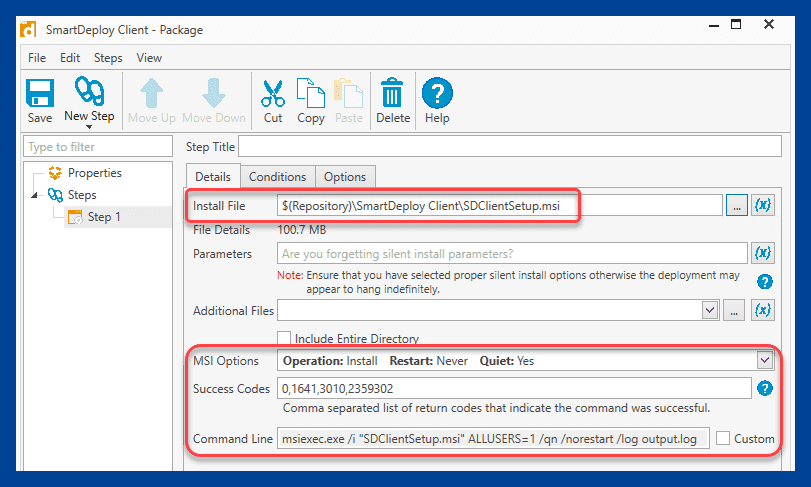Screen dimensions: 811x487
Task: Click the Success Codes field
Action: click(514, 388)
